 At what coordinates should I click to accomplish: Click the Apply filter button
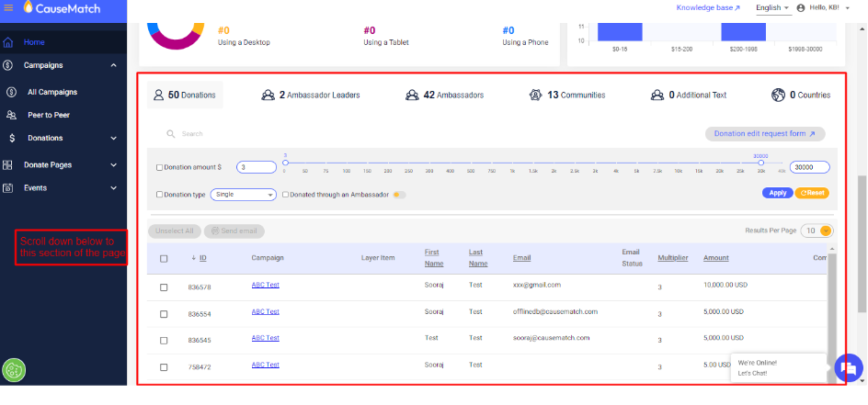click(x=778, y=193)
